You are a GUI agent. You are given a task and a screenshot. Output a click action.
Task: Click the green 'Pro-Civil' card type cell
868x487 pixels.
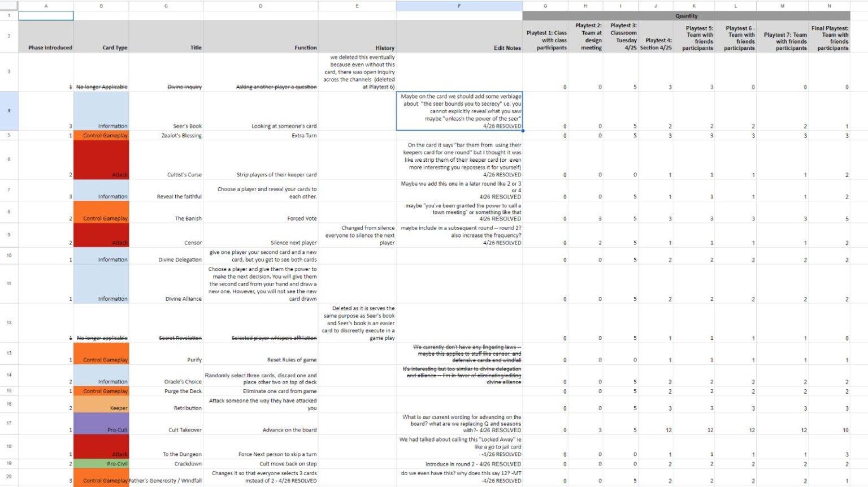click(x=101, y=464)
